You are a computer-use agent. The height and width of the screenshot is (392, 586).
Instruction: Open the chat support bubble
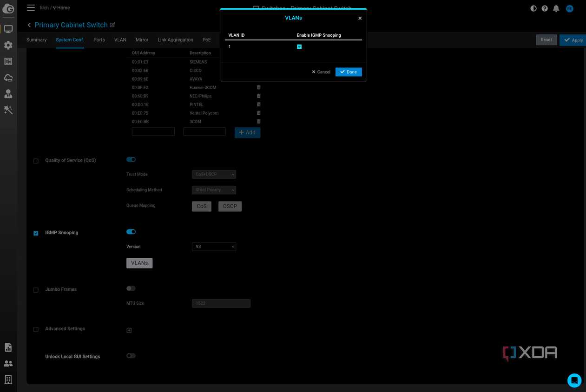[x=574, y=380]
